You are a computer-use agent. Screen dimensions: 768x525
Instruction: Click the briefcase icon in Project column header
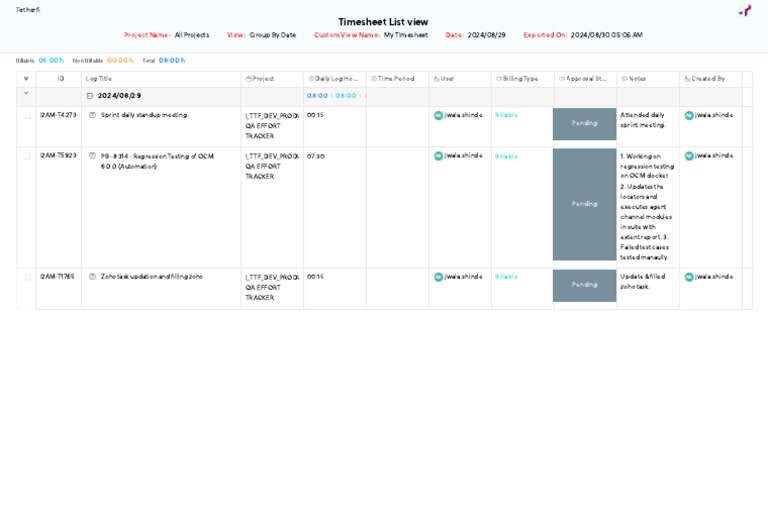[248, 79]
